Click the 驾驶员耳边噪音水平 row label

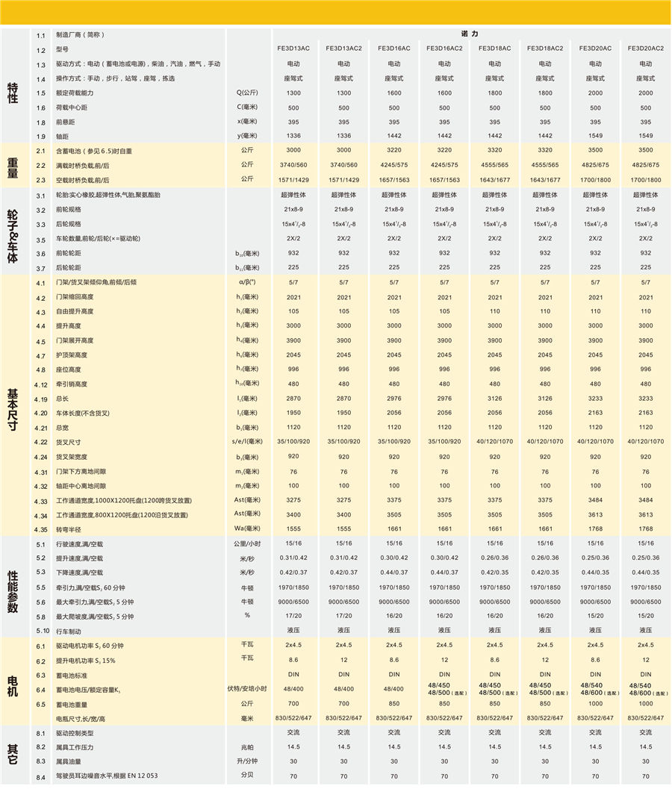[107, 776]
